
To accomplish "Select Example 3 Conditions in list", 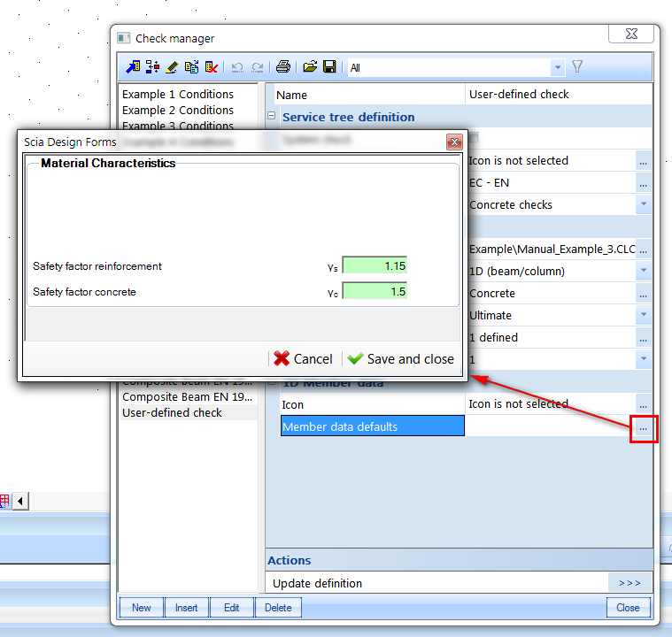I will tap(178, 125).
